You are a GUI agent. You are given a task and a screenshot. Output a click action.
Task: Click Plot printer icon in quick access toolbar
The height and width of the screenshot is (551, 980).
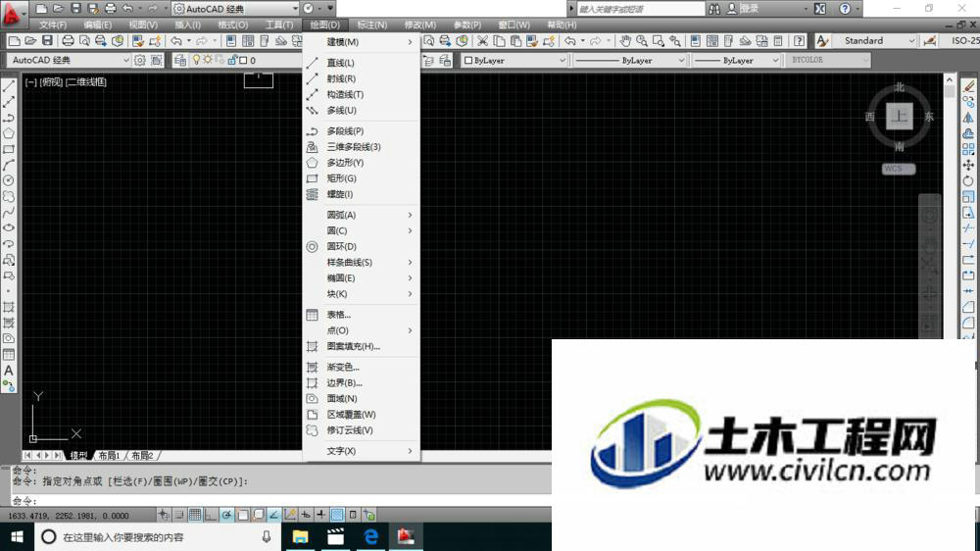pyautogui.click(x=111, y=9)
